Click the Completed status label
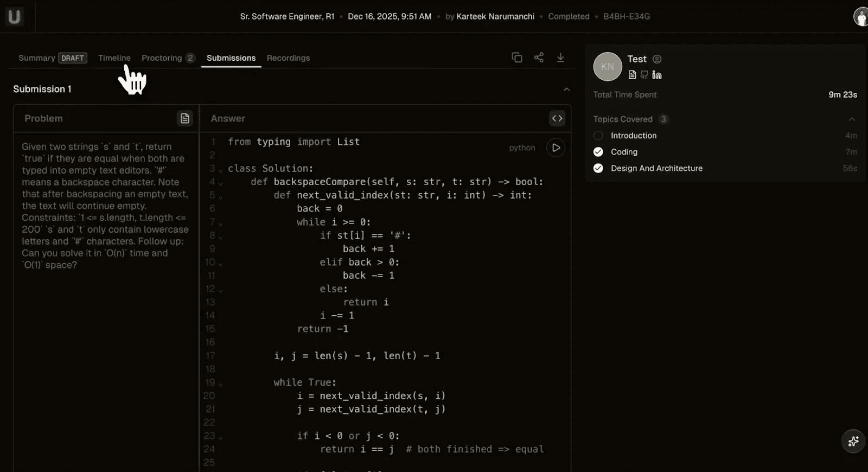This screenshot has width=868, height=472. click(x=569, y=17)
